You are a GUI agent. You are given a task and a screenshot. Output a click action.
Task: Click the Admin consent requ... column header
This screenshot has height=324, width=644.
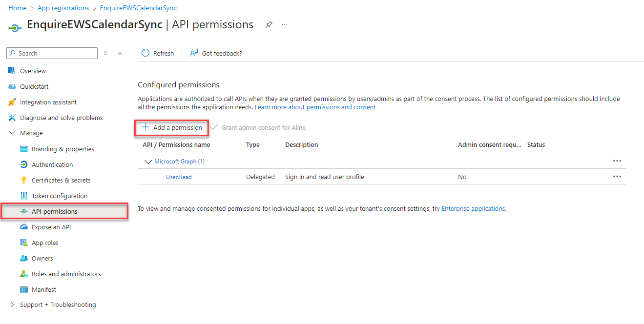click(490, 144)
